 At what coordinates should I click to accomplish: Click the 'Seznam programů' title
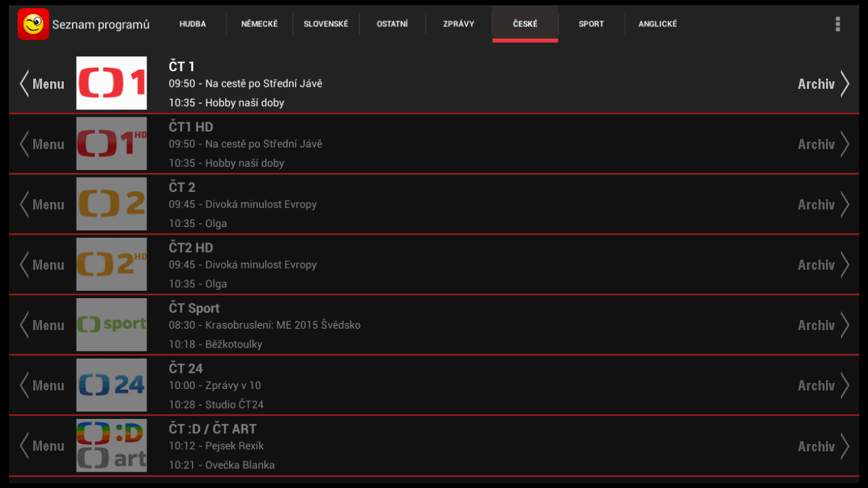click(x=101, y=25)
